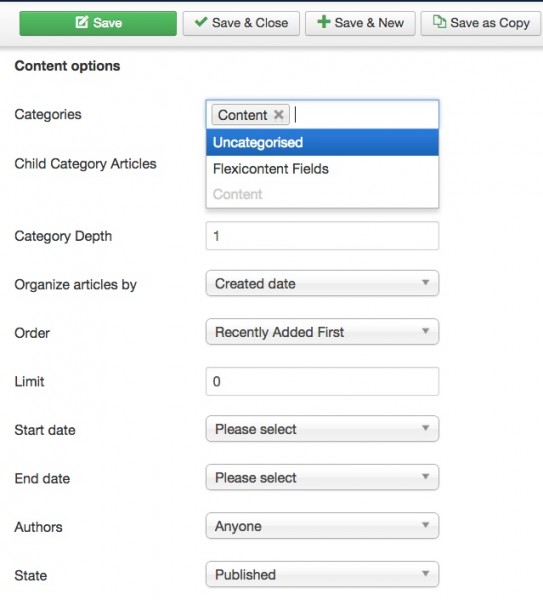Focus the Categories tag input field

click(x=365, y=115)
